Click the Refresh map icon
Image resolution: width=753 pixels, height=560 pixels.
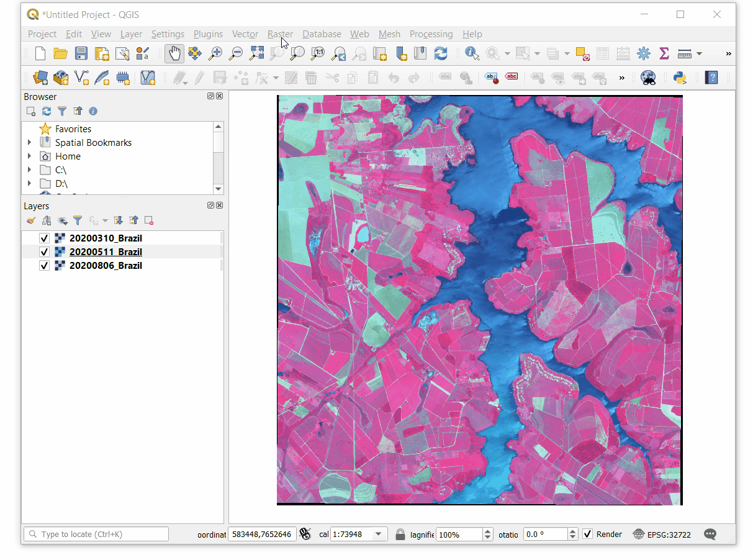441,53
